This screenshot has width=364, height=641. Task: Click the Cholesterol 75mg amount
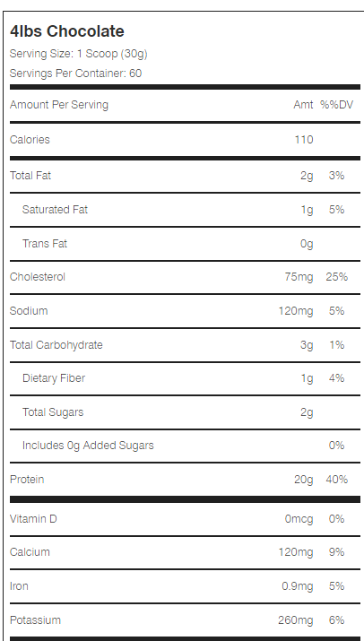click(x=299, y=277)
